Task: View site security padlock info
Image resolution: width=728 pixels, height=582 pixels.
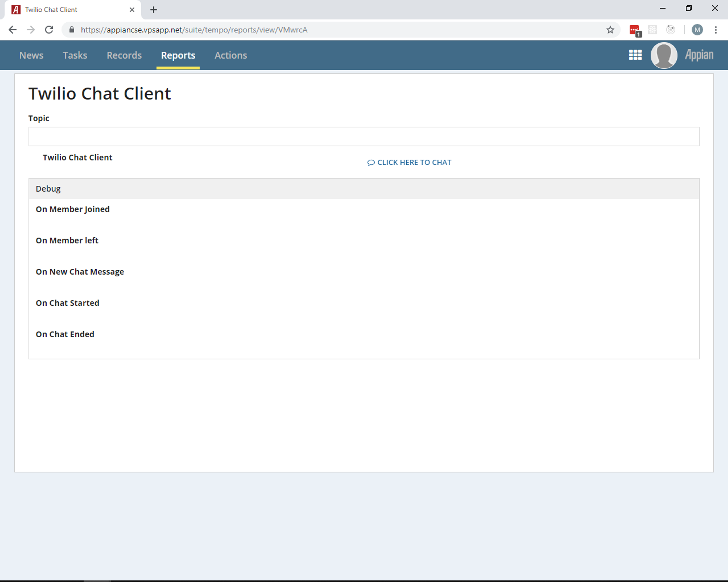Action: point(72,30)
